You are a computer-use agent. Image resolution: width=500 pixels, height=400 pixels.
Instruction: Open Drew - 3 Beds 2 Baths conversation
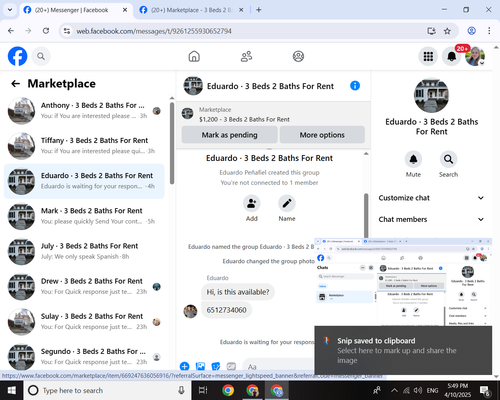pos(84,287)
